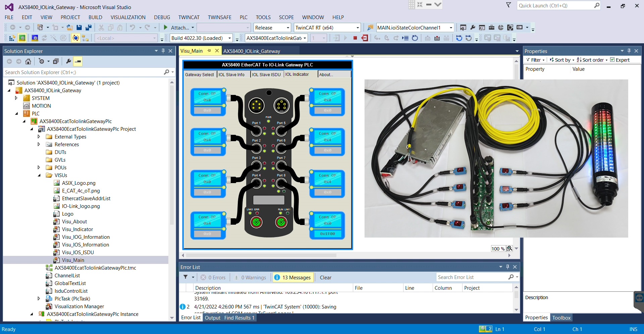
Task: Click zoom magnifier icon next to 100 %
Action: click(x=509, y=248)
